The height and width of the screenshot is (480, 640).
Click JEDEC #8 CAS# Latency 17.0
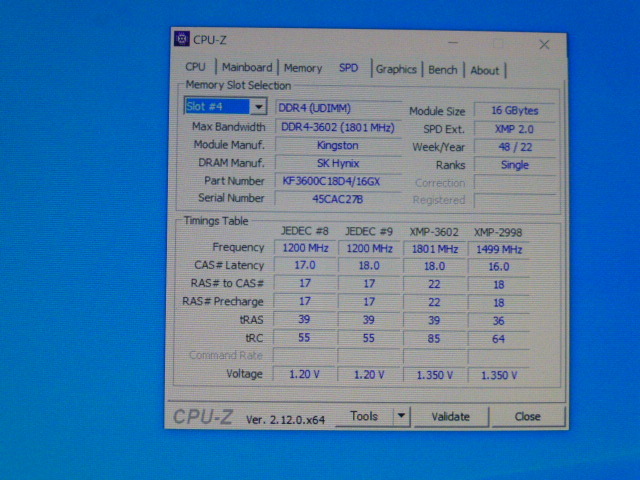[x=305, y=265]
